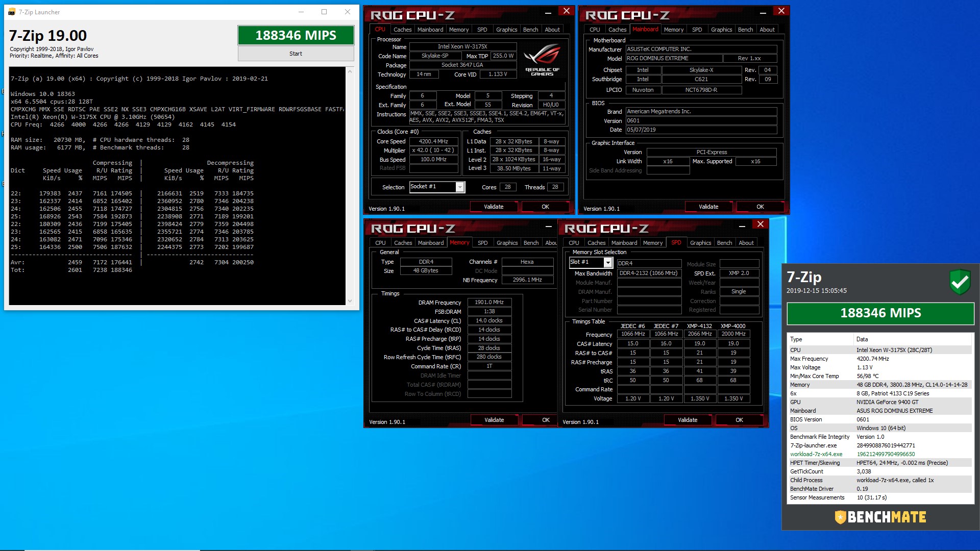This screenshot has height=551, width=980.
Task: Open Mainboard tab in CPU window
Action: pyautogui.click(x=430, y=30)
